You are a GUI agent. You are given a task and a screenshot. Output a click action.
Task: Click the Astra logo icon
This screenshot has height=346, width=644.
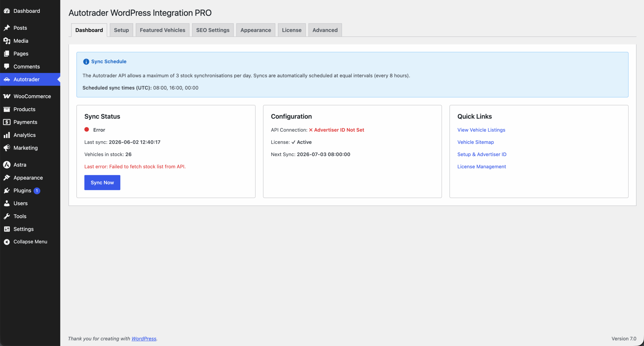point(7,165)
